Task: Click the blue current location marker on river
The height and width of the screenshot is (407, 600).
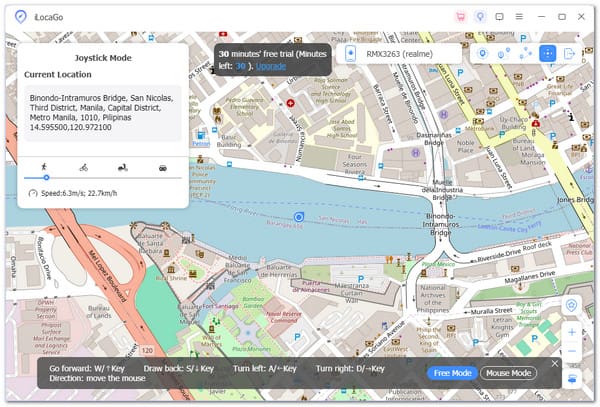Action: tap(299, 217)
